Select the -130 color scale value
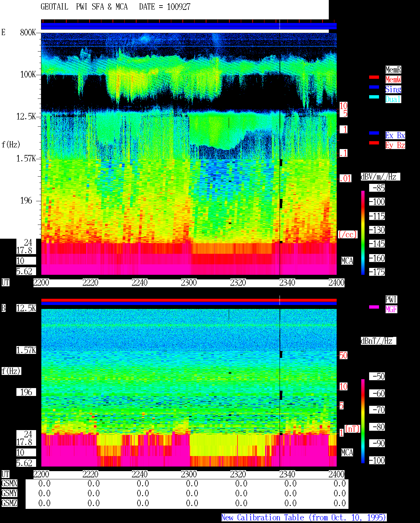Screen dimensions: 420x523 [377, 230]
